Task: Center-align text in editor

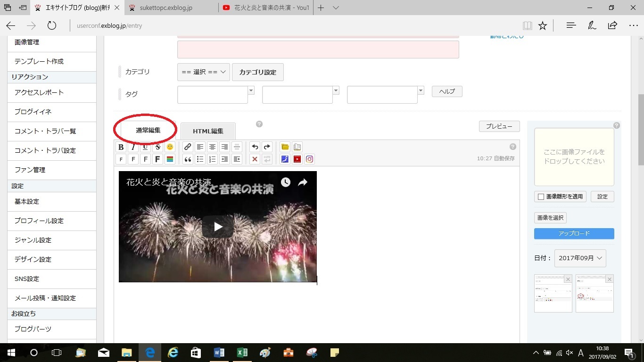Action: 213,147
